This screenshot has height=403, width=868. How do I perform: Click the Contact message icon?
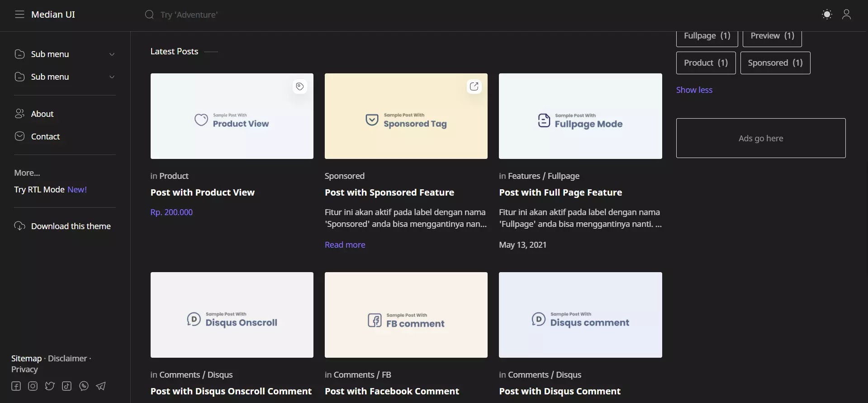click(19, 136)
